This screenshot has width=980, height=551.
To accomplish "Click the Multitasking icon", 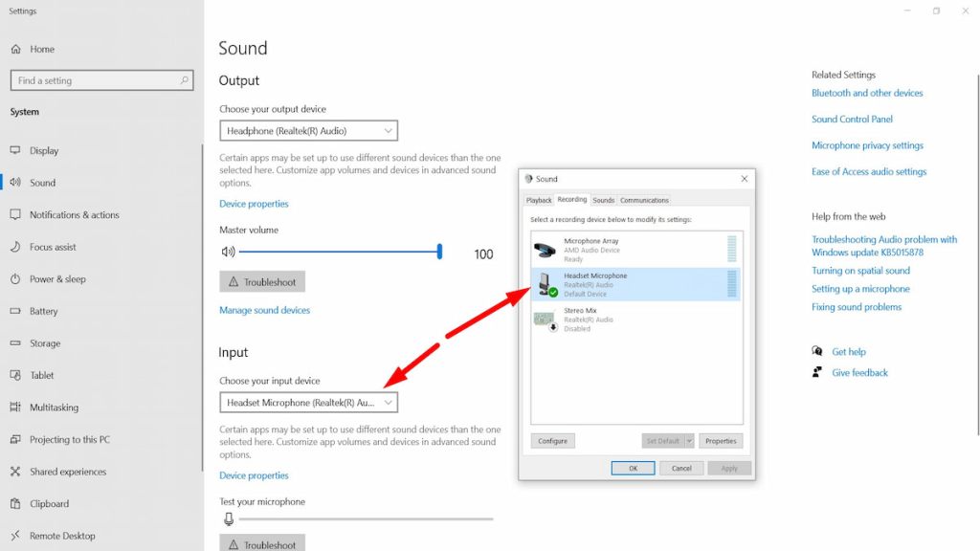I will coord(15,408).
